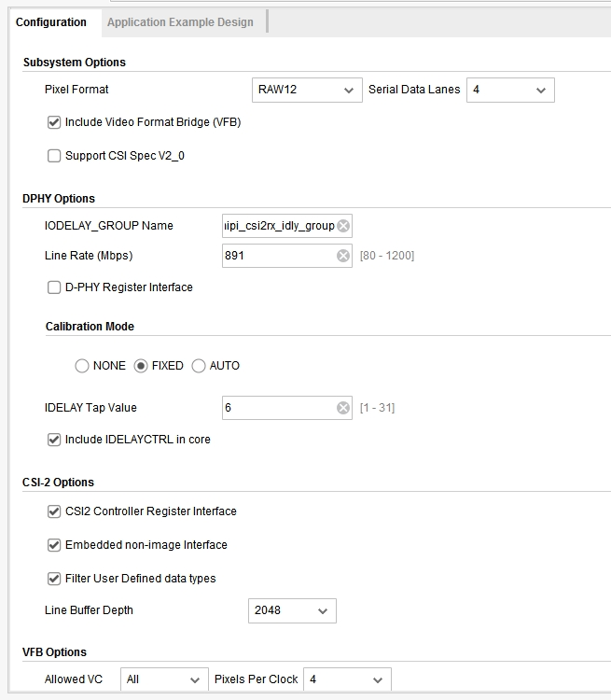The width and height of the screenshot is (611, 700).
Task: Expand the Allowed VC dropdown
Action: click(164, 679)
